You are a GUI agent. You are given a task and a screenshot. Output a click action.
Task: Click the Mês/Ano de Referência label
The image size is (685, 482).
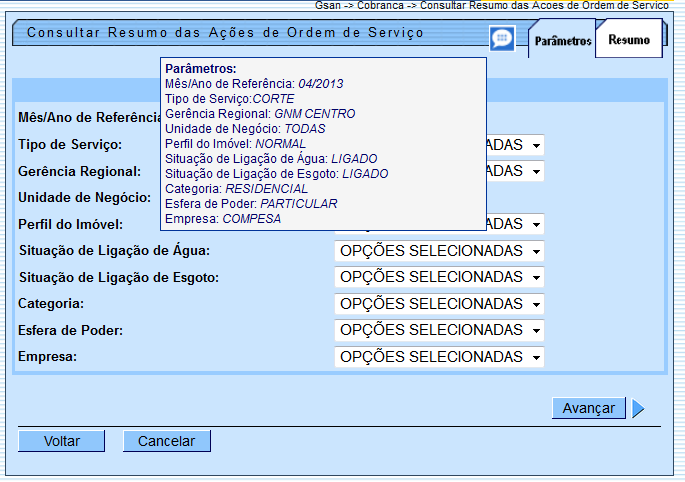click(89, 118)
